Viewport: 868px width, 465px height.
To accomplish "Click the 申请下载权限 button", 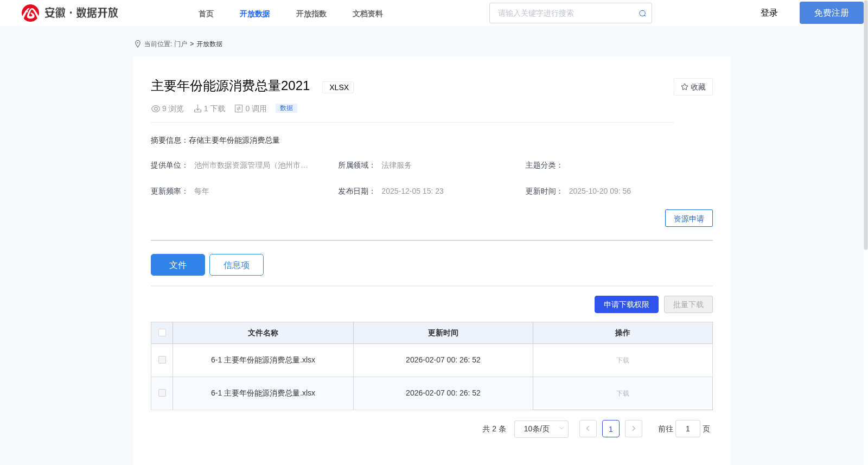I will click(x=627, y=304).
